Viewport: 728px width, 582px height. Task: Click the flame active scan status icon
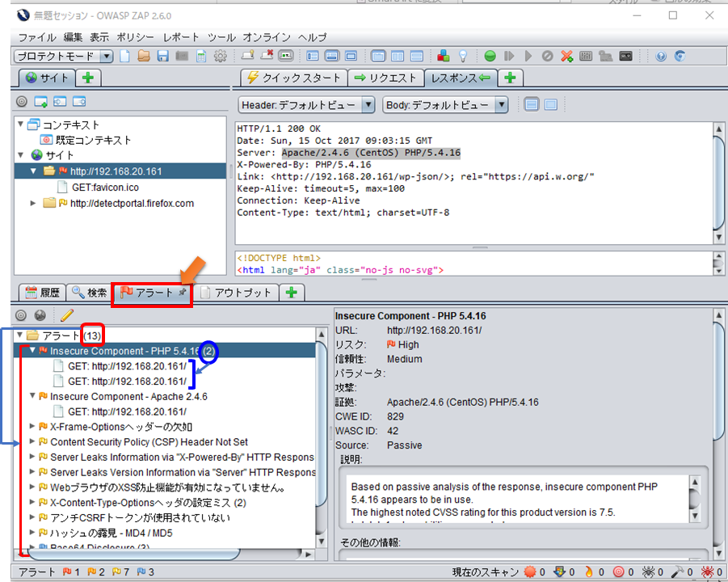pyautogui.click(x=589, y=571)
